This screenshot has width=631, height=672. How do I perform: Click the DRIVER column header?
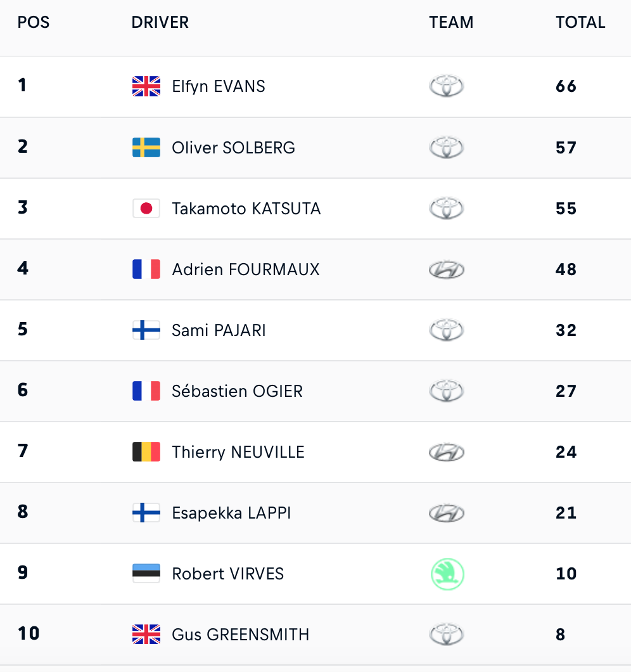click(160, 22)
